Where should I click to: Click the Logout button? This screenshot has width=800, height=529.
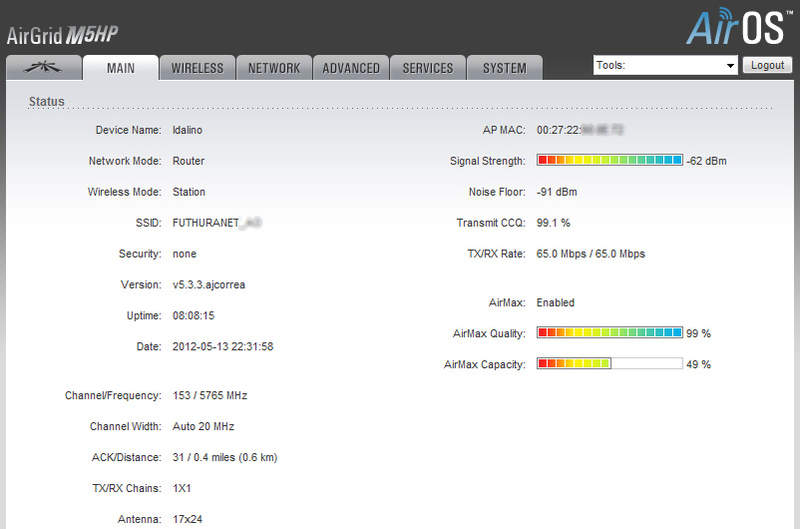pos(767,65)
